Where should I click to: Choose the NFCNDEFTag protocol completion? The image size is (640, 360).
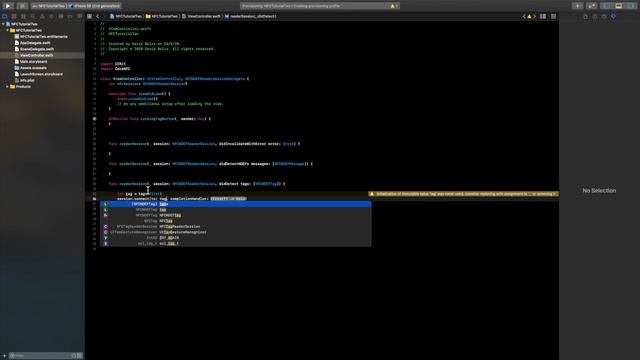236,215
